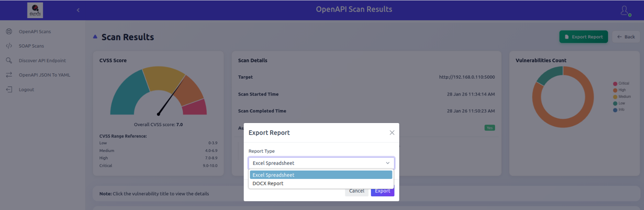The height and width of the screenshot is (210, 644).
Task: Click the Logout door icon
Action: click(9, 89)
